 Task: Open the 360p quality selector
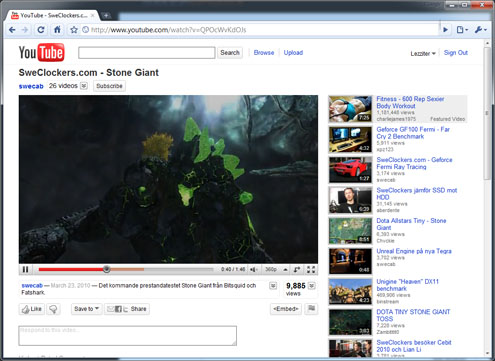(x=271, y=269)
